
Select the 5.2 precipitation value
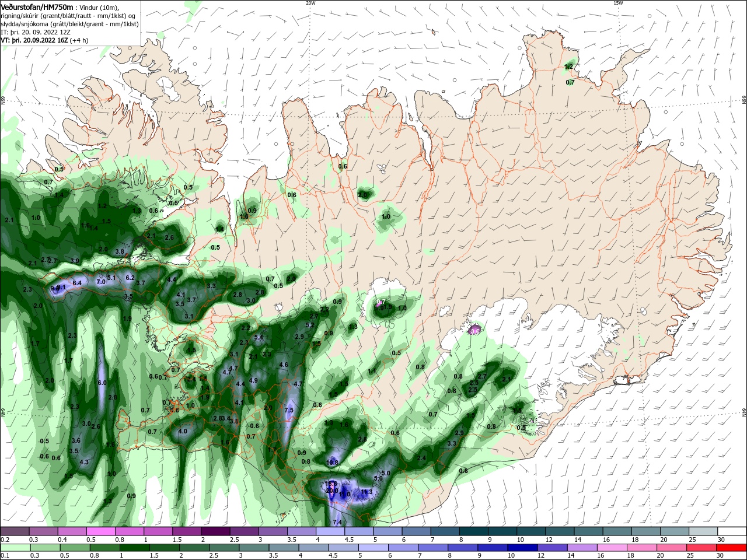[x=310, y=325]
